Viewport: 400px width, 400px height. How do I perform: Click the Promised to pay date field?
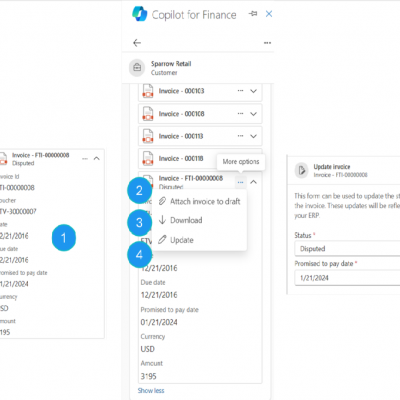tap(347, 278)
